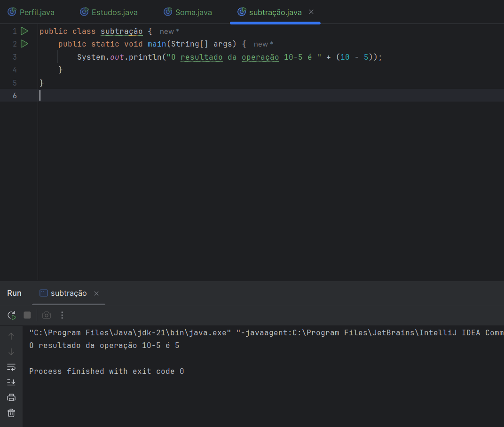This screenshot has width=504, height=427.
Task: Click the 'Process finished with exit code 0' text
Action: (106, 372)
